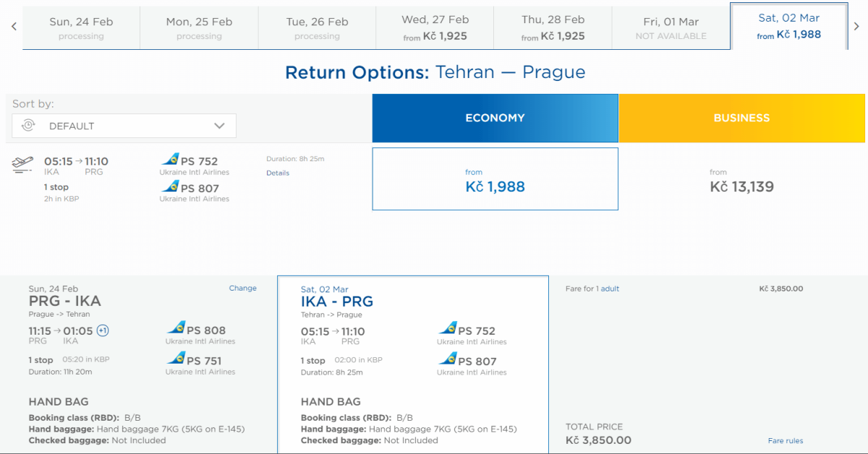Click the plane takeoff icon beside the flight row
This screenshot has height=454, width=868.
(x=23, y=165)
